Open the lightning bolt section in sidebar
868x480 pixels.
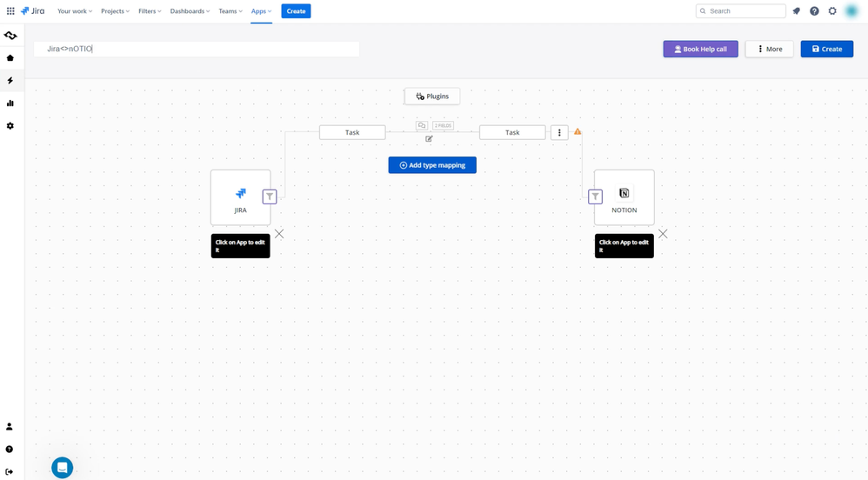[10, 81]
